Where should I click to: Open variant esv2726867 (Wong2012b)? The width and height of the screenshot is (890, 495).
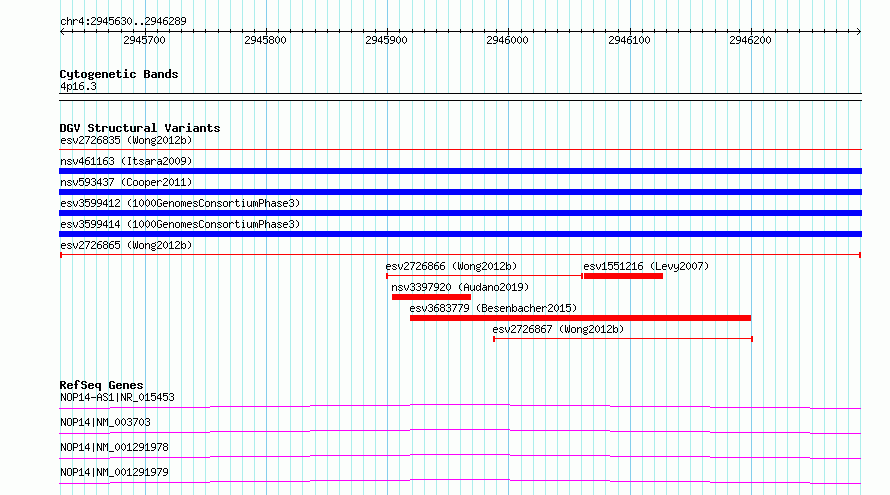(558, 329)
